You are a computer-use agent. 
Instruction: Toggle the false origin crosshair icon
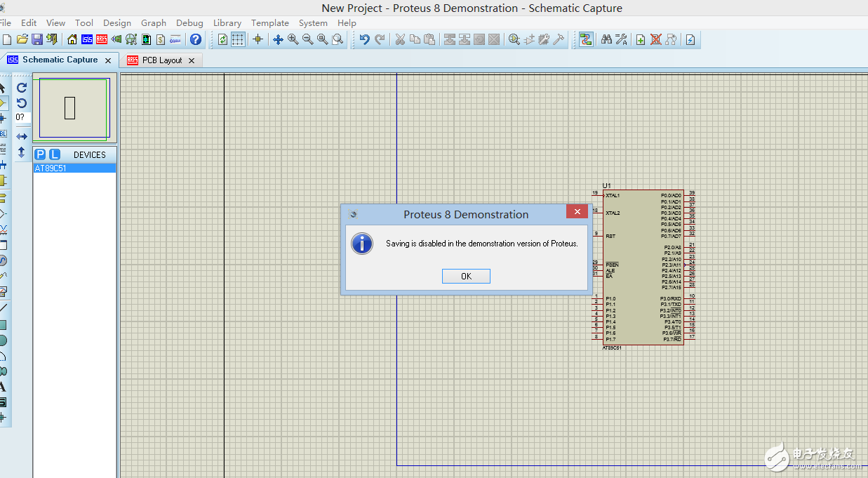[258, 39]
